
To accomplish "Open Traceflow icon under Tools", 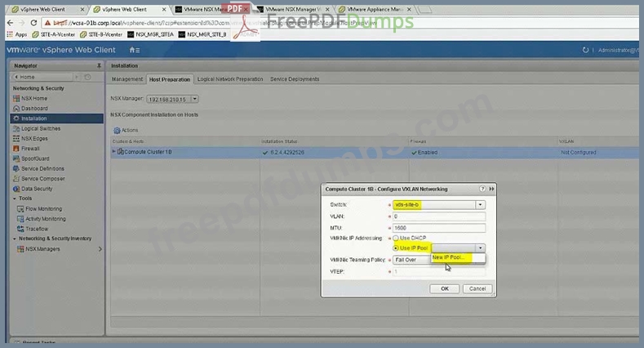I will 20,229.
